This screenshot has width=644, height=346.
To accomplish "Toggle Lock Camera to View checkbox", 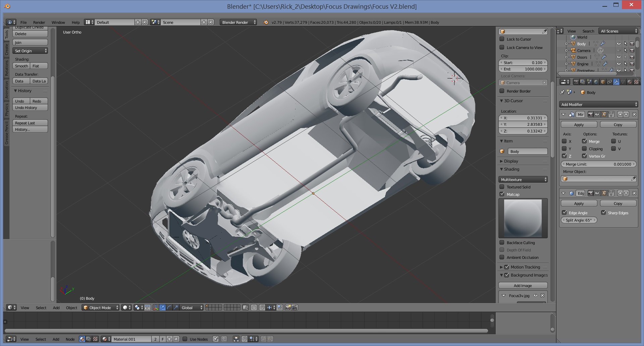I will [x=502, y=47].
